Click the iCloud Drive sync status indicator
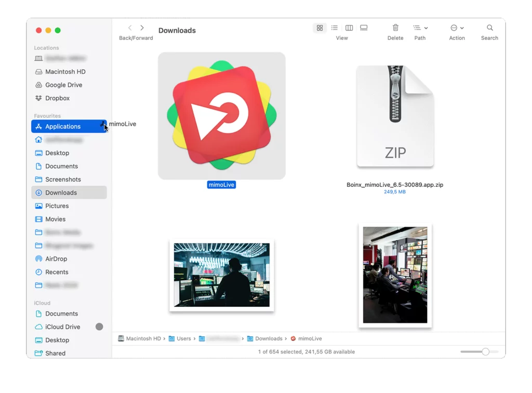532x393 pixels. [x=99, y=327]
